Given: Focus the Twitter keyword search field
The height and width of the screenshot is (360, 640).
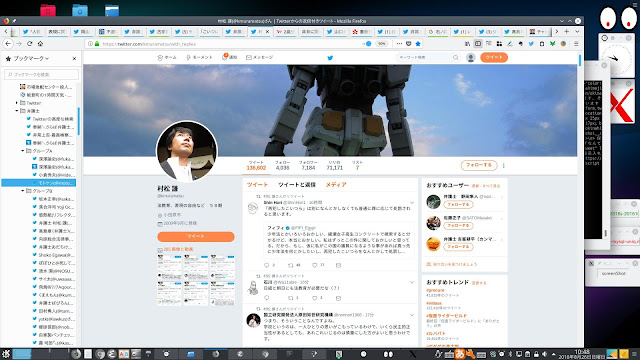Looking at the screenshot, I should [428, 58].
